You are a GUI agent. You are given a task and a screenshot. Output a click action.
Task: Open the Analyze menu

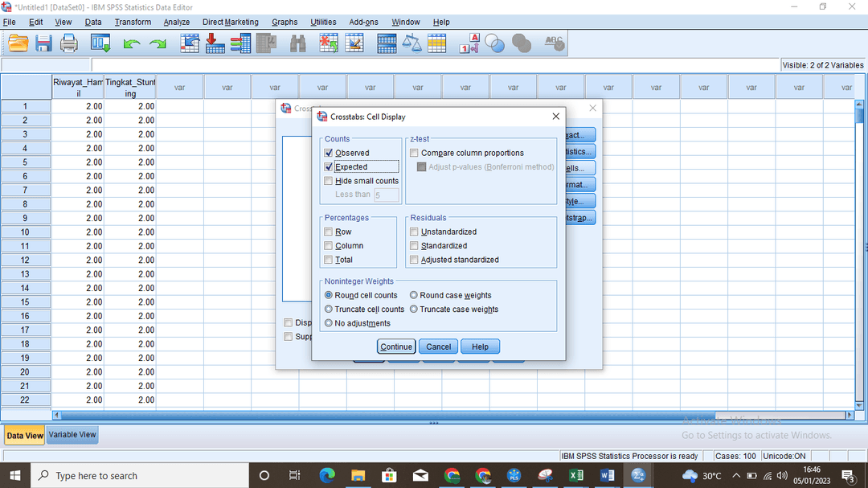(x=177, y=23)
